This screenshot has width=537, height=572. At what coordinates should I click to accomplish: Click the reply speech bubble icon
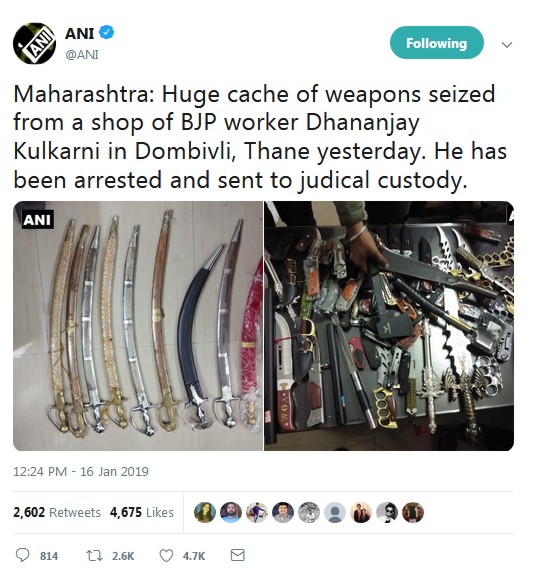tap(23, 555)
